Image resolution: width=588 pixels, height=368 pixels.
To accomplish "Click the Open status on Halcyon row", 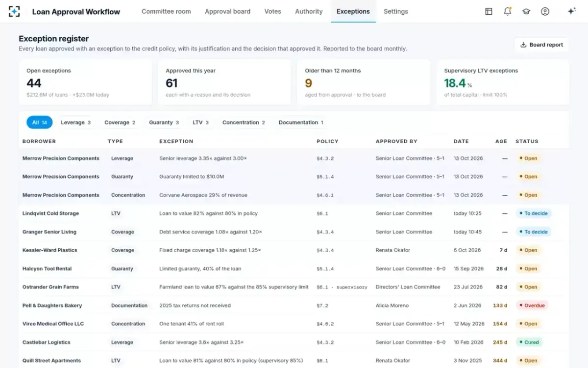I will 528,268.
